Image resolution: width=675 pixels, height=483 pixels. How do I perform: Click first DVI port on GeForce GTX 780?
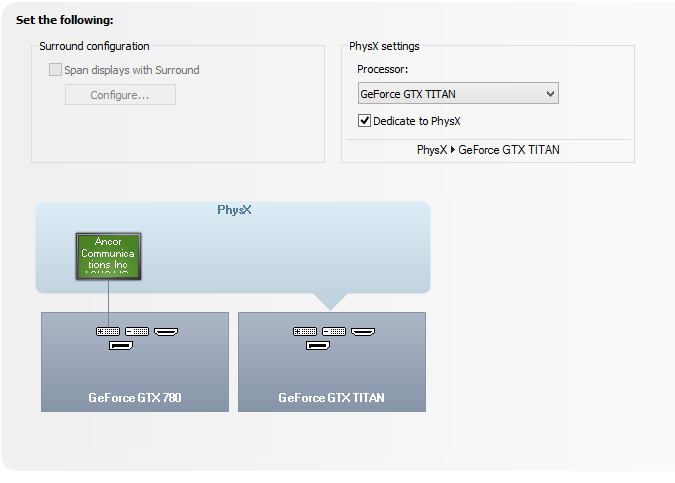click(108, 331)
